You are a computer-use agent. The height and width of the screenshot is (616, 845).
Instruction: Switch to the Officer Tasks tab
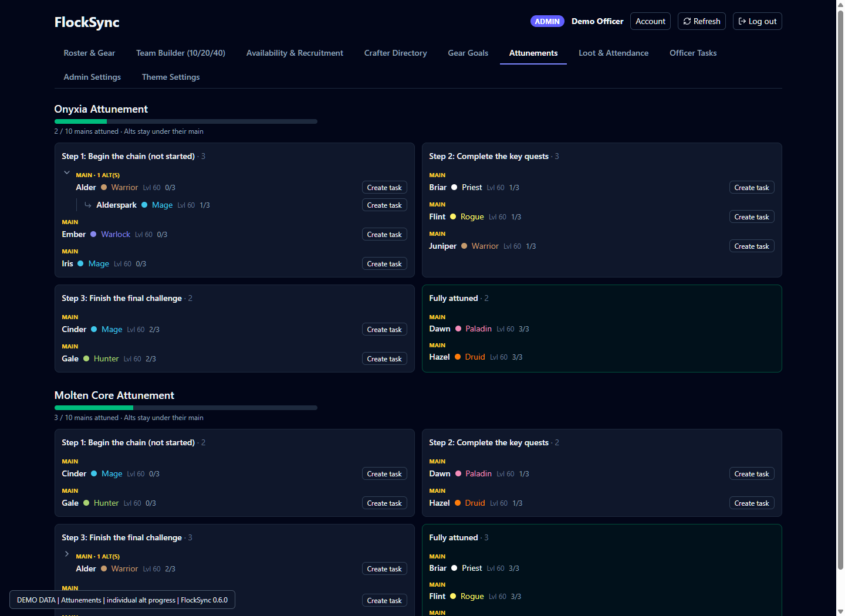coord(693,53)
